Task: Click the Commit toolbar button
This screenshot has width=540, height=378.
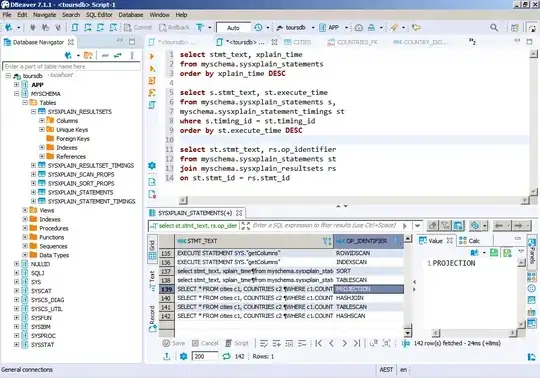Action: pos(138,28)
